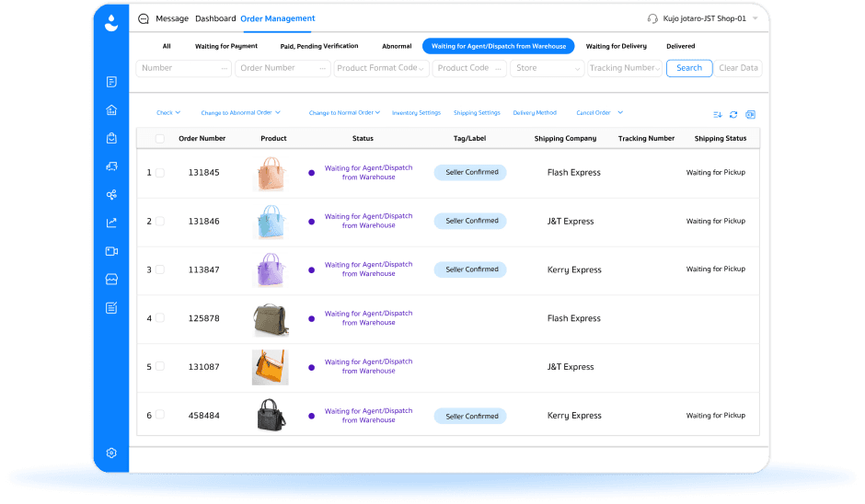Image resolution: width=865 pixels, height=504 pixels.
Task: Click the sort order icon above table
Action: pyautogui.click(x=718, y=114)
